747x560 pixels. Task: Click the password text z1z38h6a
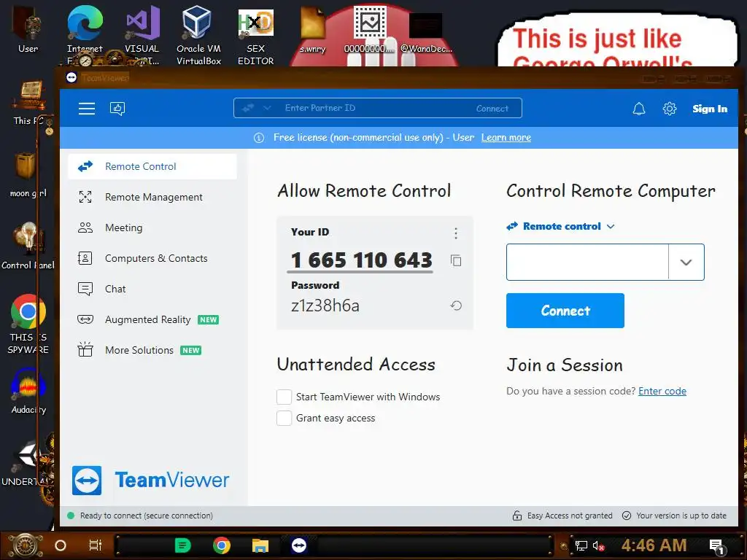point(325,306)
